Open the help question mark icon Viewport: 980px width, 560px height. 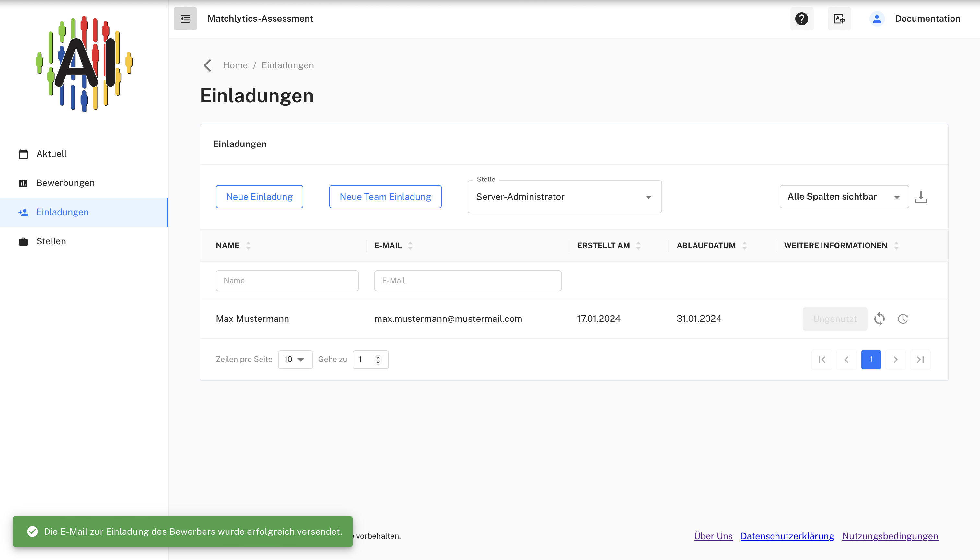pyautogui.click(x=801, y=18)
